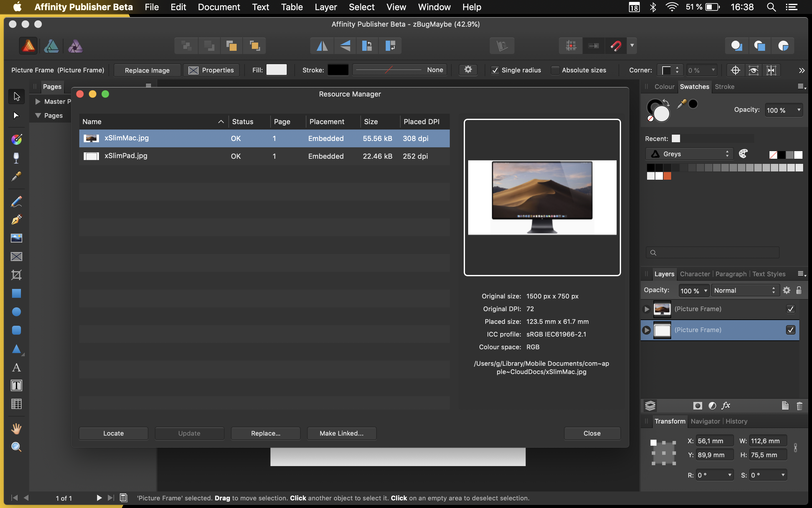Open the Greys palette dropdown
The image size is (812, 508).
690,154
